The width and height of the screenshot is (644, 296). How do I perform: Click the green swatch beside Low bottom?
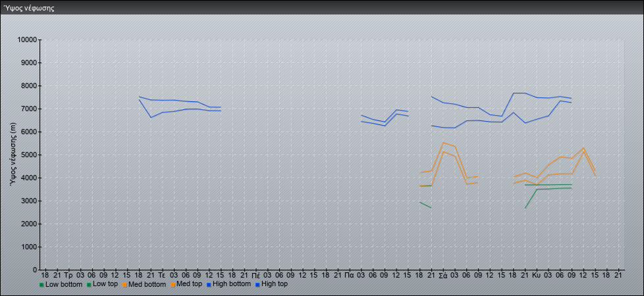41,285
